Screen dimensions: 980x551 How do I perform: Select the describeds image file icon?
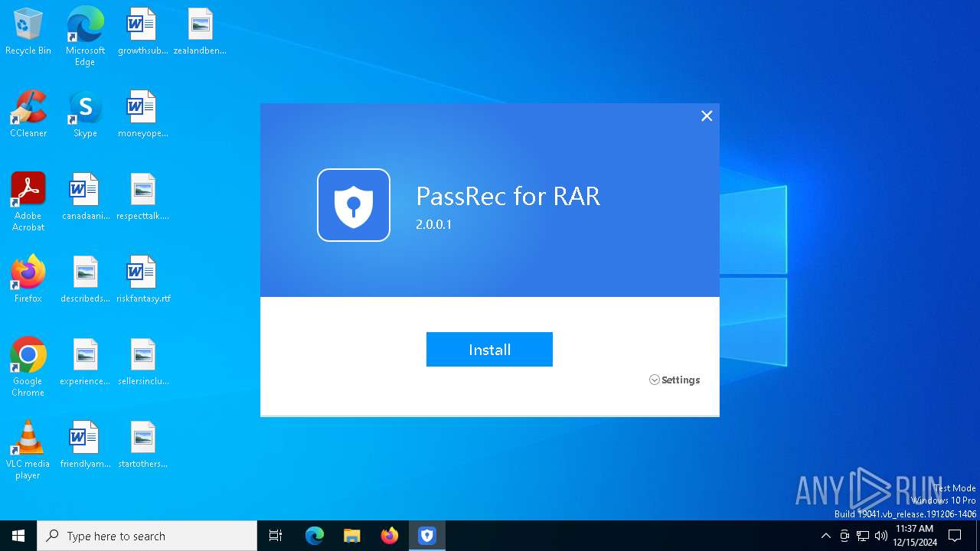(x=85, y=280)
